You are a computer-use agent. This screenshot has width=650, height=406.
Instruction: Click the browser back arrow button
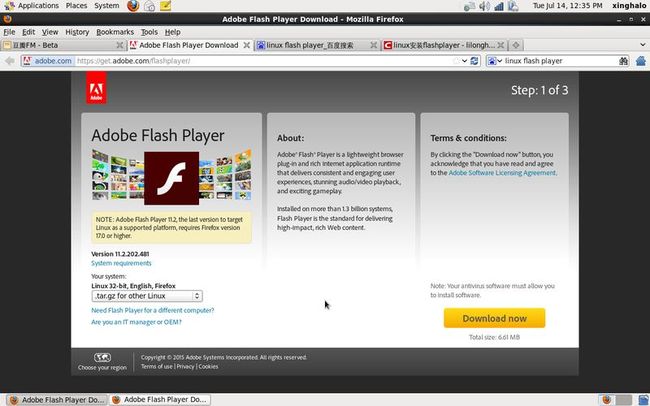coord(10,61)
